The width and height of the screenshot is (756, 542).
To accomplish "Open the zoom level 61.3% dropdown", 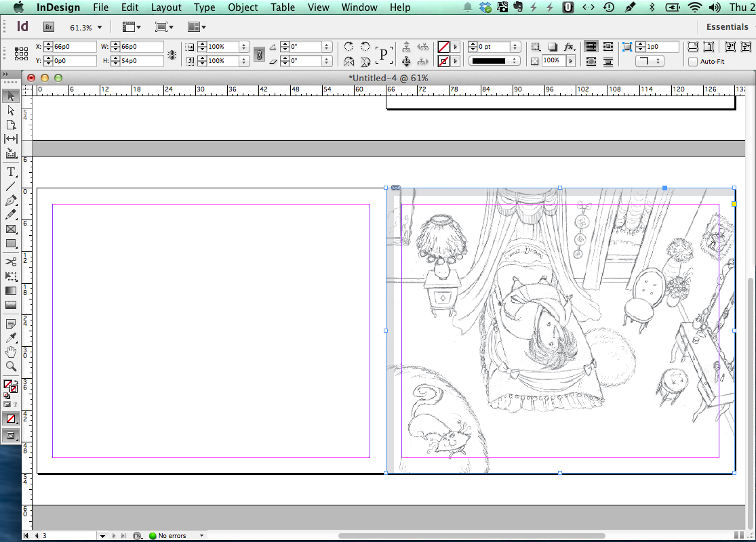I will [x=100, y=28].
